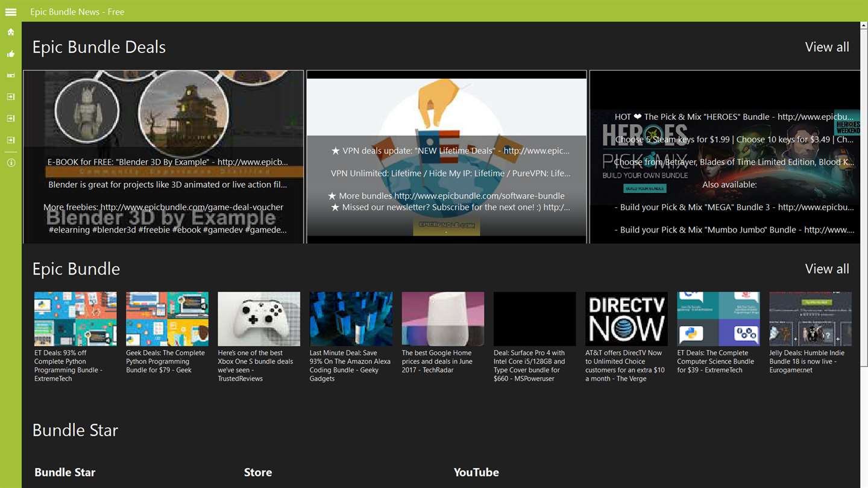The width and height of the screenshot is (868, 488).
Task: Click 'Last Minute Deal: Save 93%' headline
Action: [350, 366]
